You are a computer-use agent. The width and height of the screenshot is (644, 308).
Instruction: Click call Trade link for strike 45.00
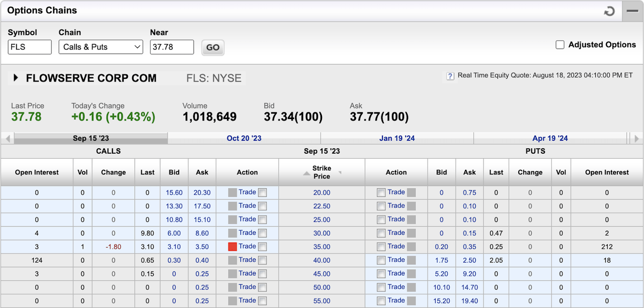tap(247, 273)
